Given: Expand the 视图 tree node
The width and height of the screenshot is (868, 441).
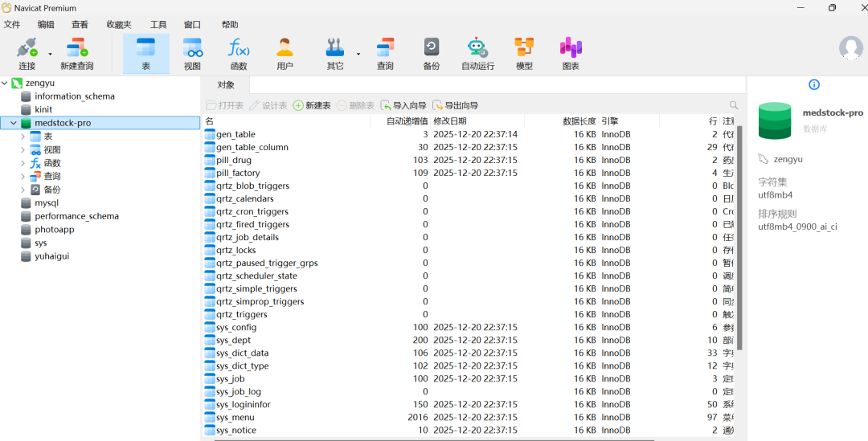Looking at the screenshot, I should tap(23, 149).
